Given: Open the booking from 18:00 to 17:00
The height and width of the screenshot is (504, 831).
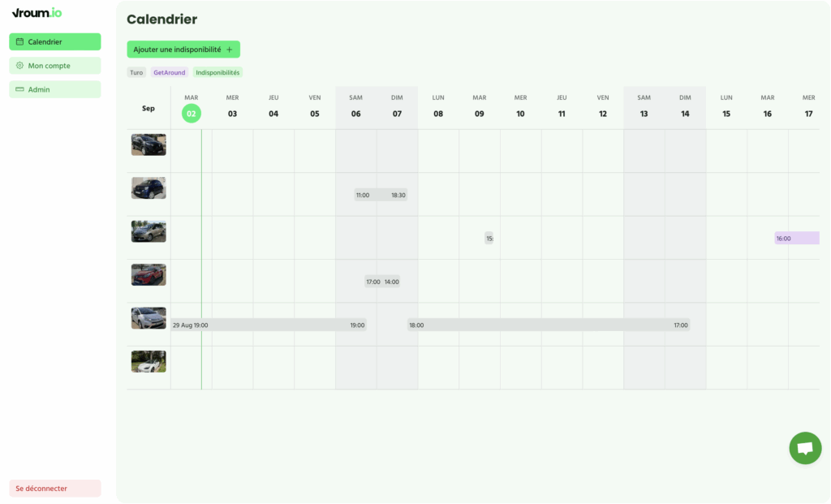Looking at the screenshot, I should coord(549,325).
